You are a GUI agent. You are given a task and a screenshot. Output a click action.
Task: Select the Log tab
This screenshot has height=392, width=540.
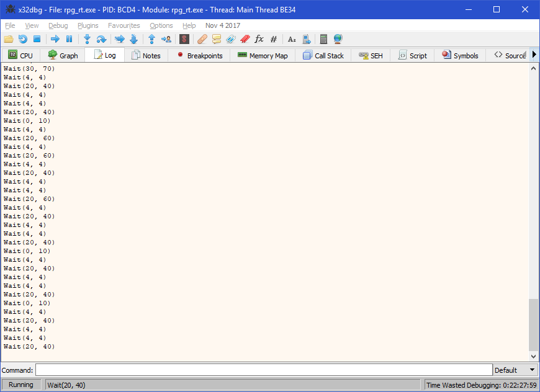coord(105,55)
